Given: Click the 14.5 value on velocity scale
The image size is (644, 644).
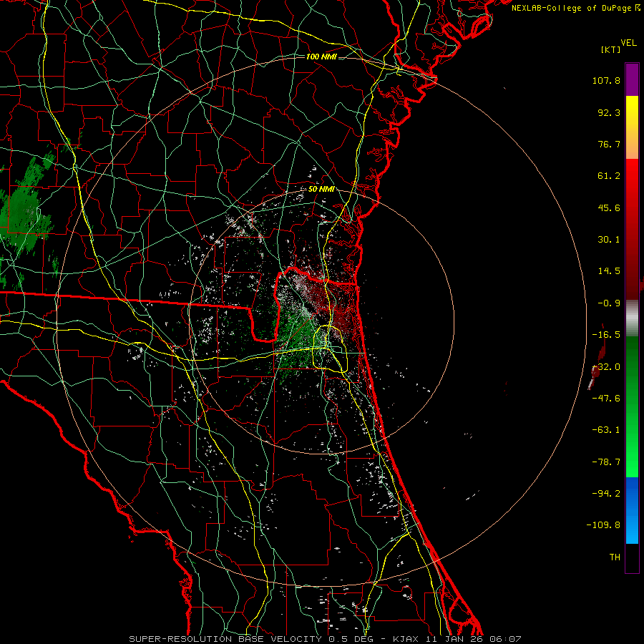Looking at the screenshot, I should 609,271.
